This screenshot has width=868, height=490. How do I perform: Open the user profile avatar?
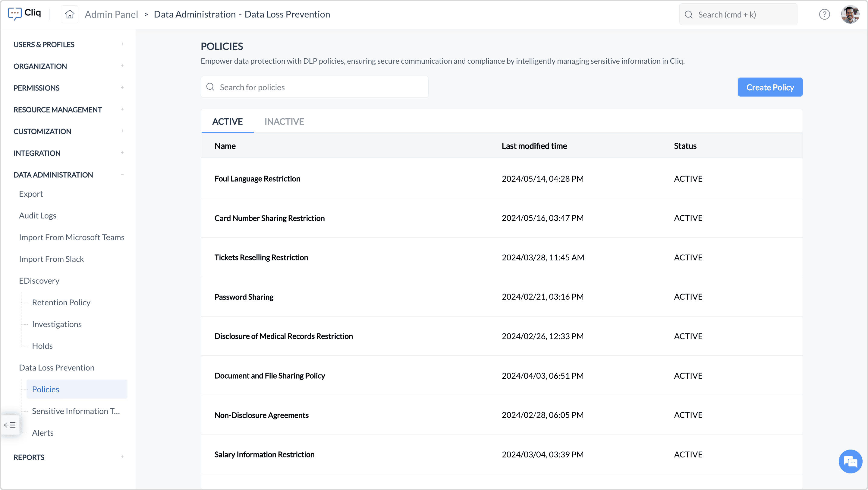point(850,14)
